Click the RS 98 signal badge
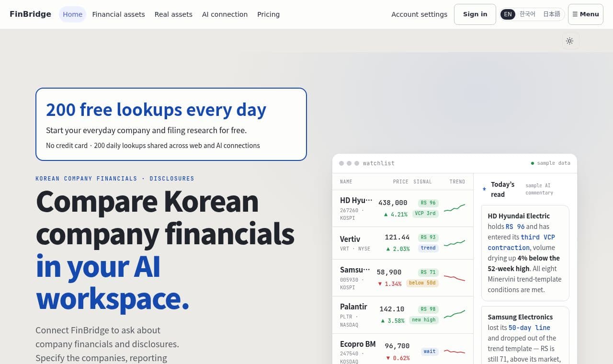The height and width of the screenshot is (364, 613). tap(428, 309)
